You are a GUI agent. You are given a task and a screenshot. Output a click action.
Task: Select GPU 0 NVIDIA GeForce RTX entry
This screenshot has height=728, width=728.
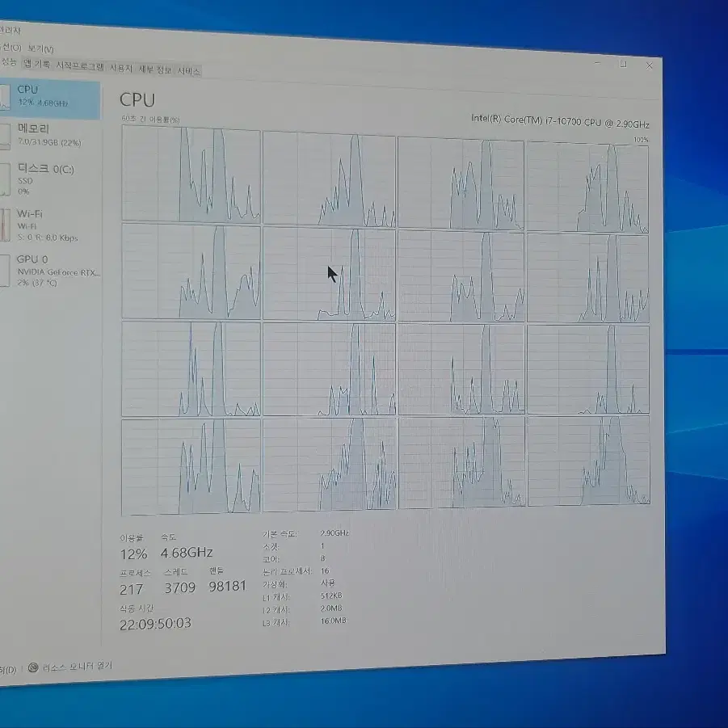coord(50,270)
